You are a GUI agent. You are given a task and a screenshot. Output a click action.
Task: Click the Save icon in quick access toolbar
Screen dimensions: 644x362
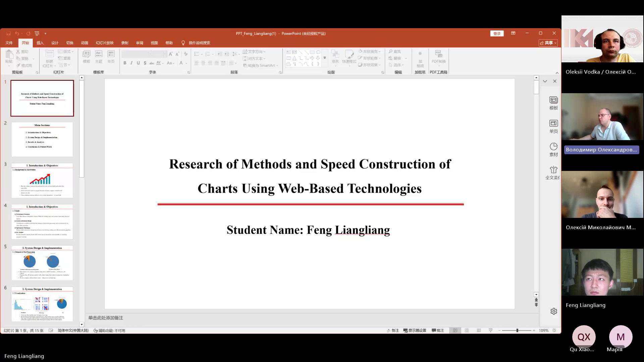(9, 34)
